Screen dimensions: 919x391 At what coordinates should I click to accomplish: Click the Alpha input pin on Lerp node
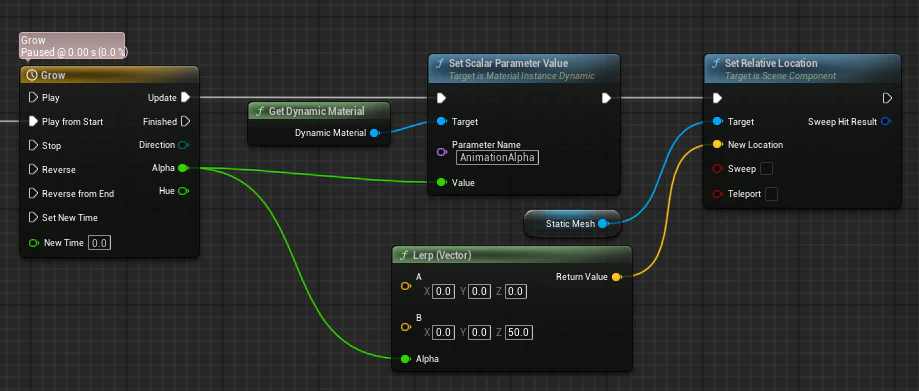(x=406, y=359)
